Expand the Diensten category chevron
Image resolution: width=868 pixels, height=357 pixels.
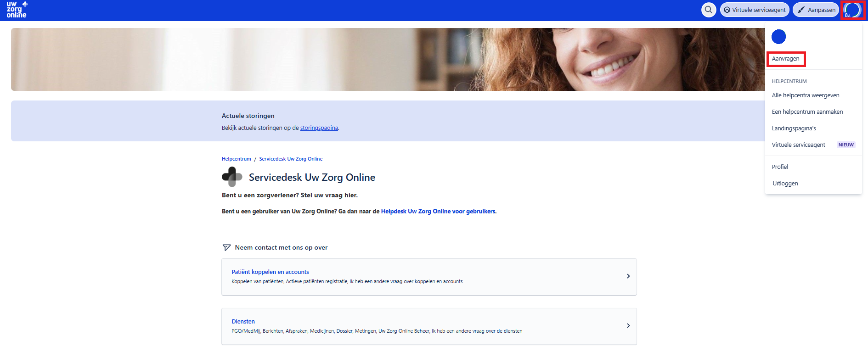coord(628,326)
